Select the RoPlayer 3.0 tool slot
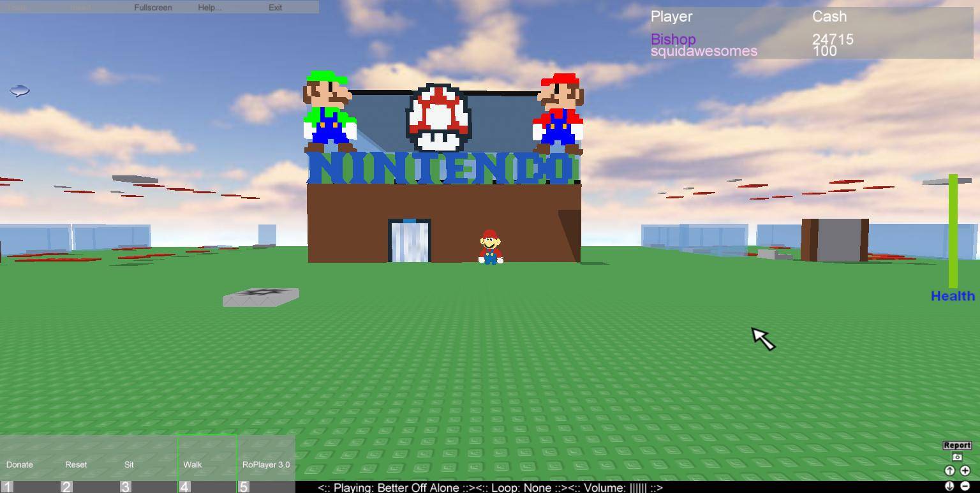The image size is (980, 493). [x=267, y=464]
